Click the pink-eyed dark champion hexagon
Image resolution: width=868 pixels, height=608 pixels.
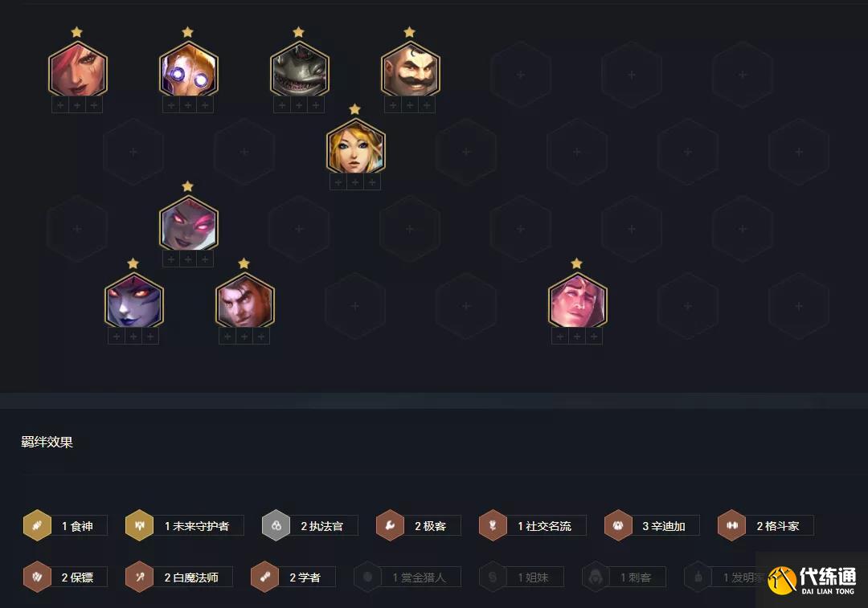(188, 224)
